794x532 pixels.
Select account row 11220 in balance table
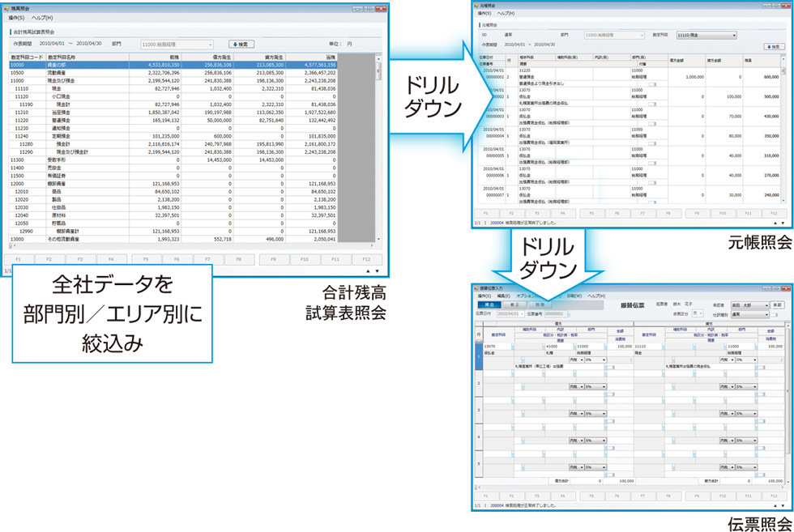[x=173, y=121]
